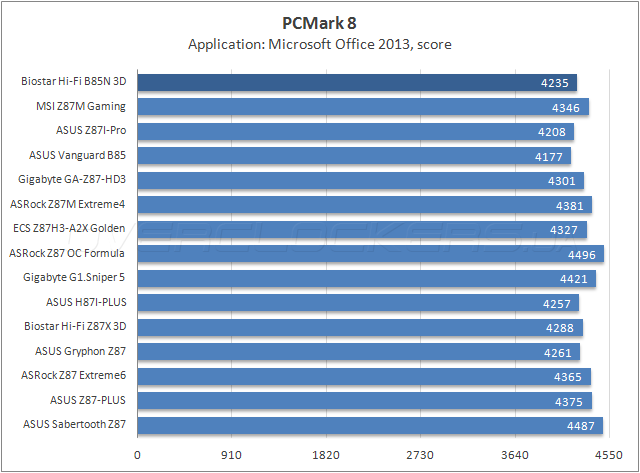
Task: Click the Biostar Hi-Fi B85N 3D label
Action: (x=74, y=81)
